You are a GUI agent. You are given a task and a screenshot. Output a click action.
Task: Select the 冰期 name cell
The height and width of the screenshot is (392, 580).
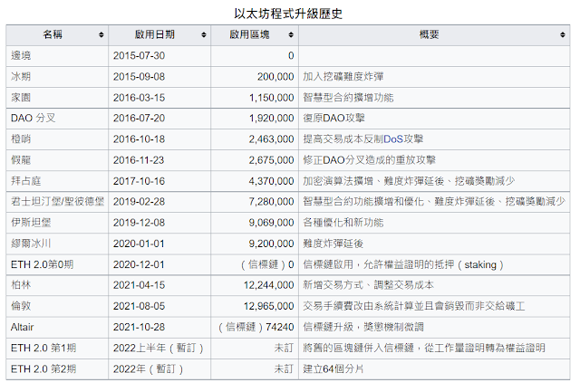point(57,77)
